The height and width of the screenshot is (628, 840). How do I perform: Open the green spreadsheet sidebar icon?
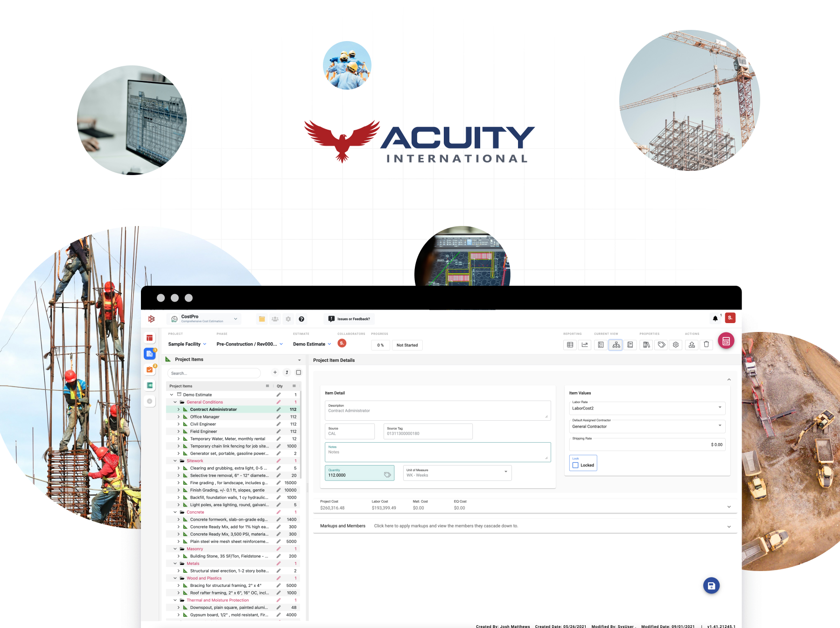(149, 385)
